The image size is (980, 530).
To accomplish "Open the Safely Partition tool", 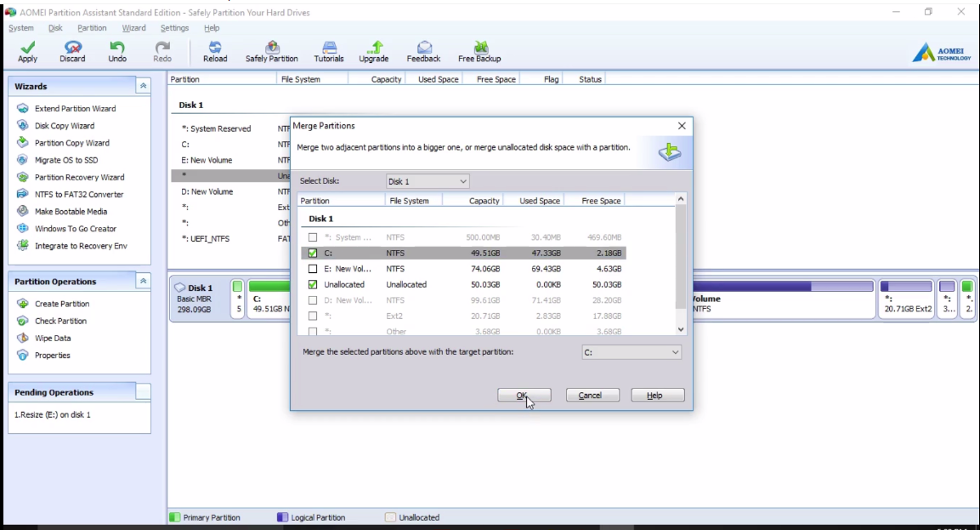I will click(x=272, y=51).
